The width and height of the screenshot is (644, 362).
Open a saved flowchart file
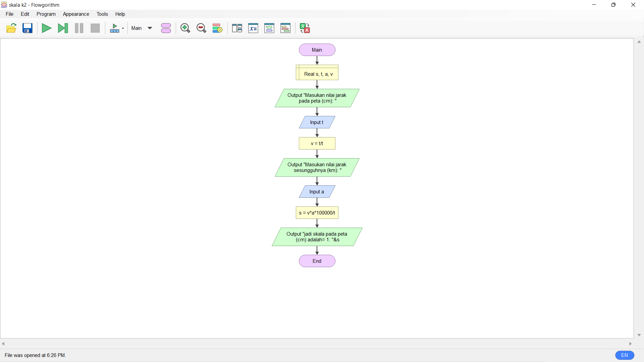[11, 28]
